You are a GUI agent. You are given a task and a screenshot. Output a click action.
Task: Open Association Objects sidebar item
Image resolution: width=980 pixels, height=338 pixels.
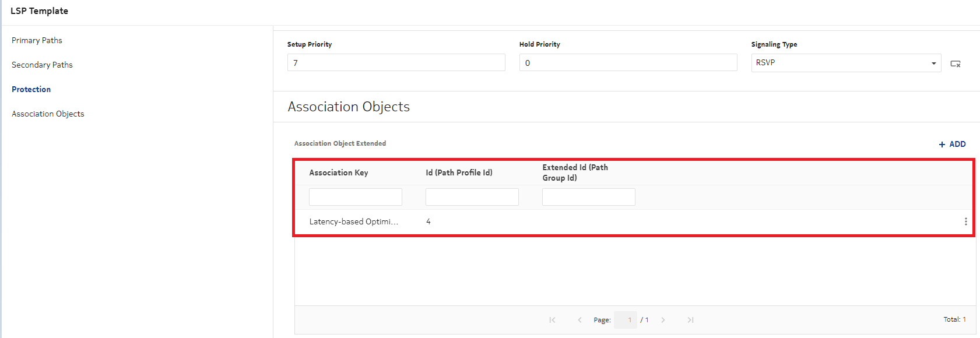(x=48, y=114)
